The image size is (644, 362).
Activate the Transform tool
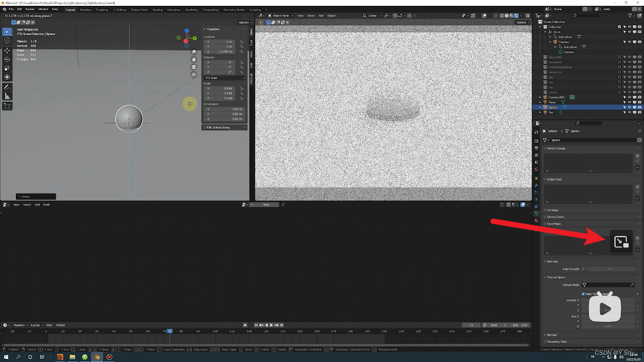[7, 77]
